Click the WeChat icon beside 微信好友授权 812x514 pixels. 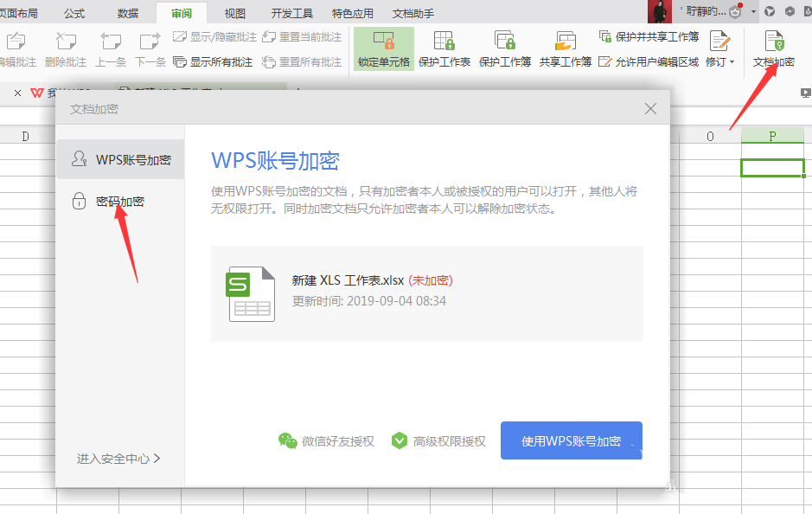coord(287,441)
